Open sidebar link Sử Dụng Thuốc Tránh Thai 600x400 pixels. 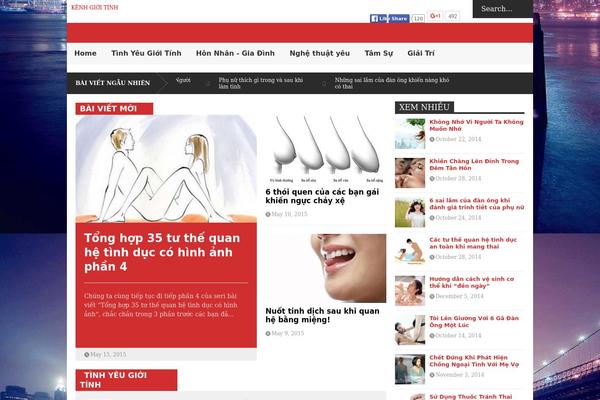[471, 397]
